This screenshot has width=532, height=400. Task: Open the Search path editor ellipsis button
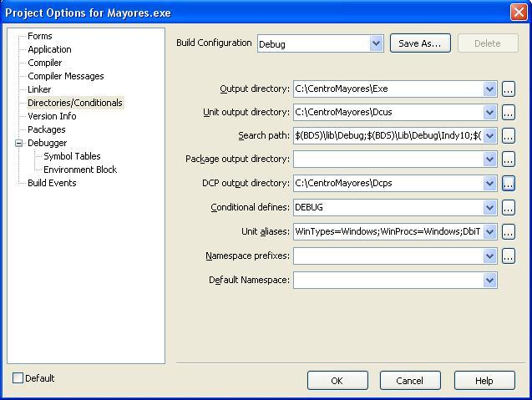[508, 135]
